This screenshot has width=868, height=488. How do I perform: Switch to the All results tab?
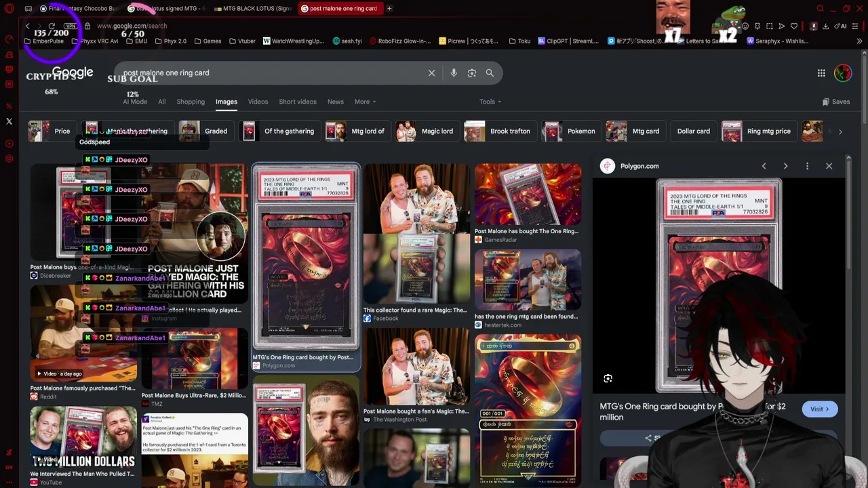click(x=161, y=102)
